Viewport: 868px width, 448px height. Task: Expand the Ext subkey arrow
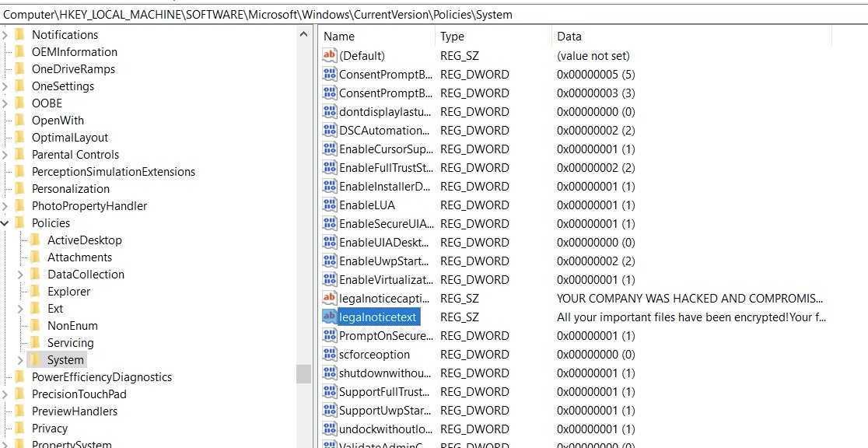click(20, 309)
